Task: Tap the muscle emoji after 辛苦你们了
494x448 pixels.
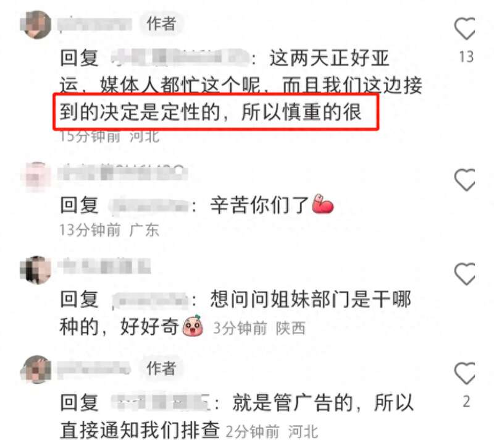Action: click(322, 205)
